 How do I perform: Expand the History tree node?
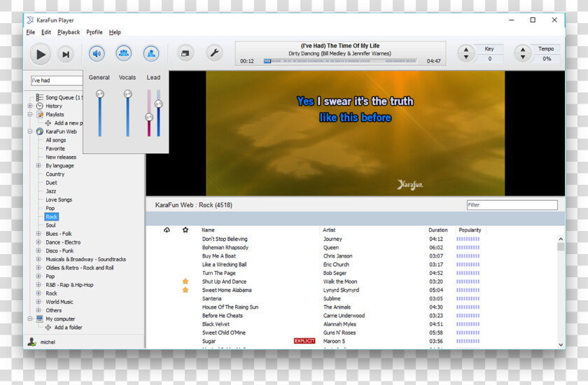(30, 106)
